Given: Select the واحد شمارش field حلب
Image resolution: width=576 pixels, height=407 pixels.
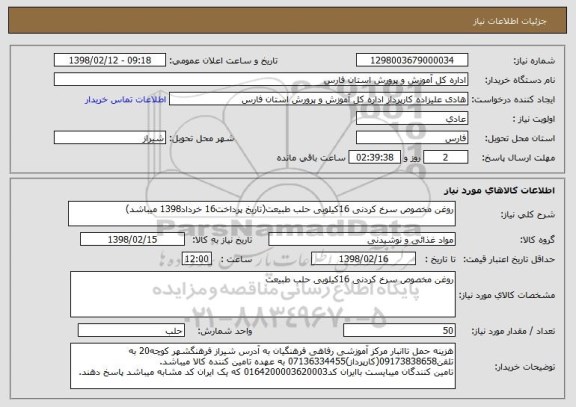Looking at the screenshot, I should pos(131,330).
